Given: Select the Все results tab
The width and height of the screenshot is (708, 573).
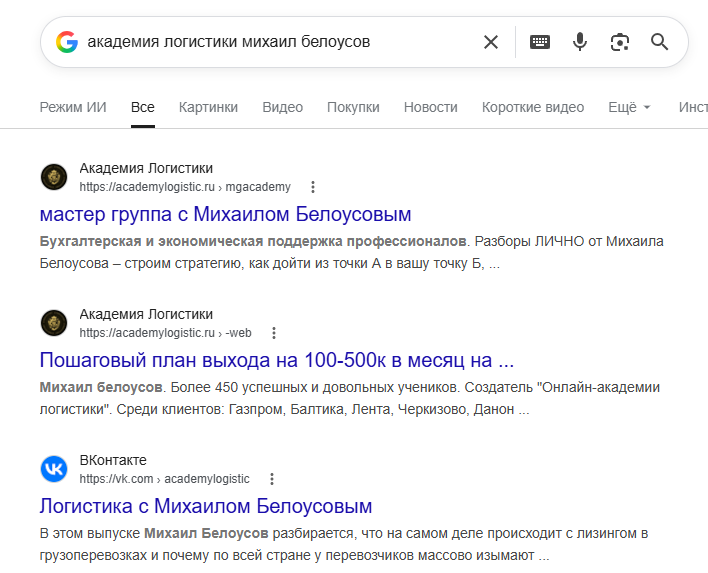Looking at the screenshot, I should tap(143, 107).
